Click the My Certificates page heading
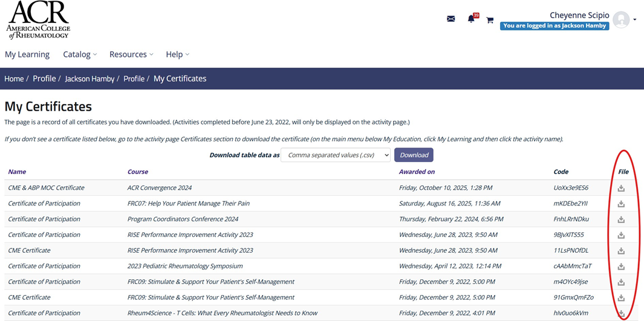Image resolution: width=644 pixels, height=321 pixels. pyautogui.click(x=48, y=107)
